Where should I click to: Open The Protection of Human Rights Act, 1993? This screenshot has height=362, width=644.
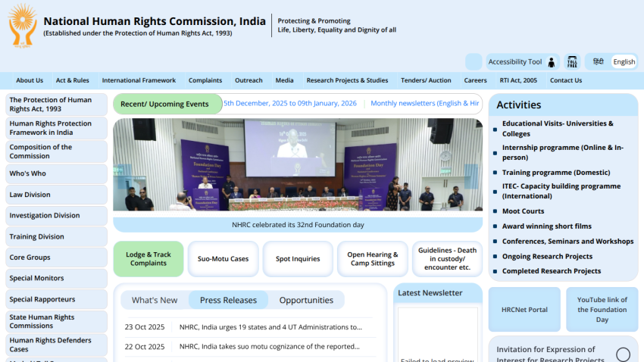coord(56,105)
